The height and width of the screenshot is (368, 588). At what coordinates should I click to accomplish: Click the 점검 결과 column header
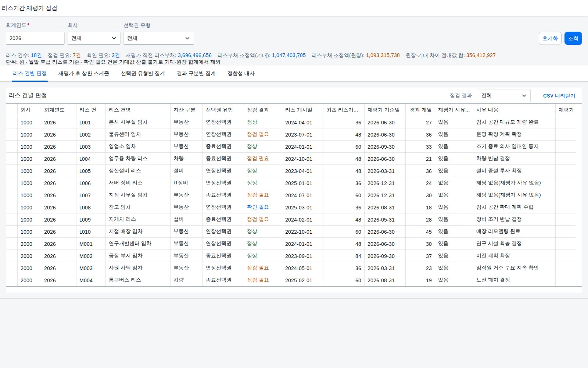tap(263, 110)
